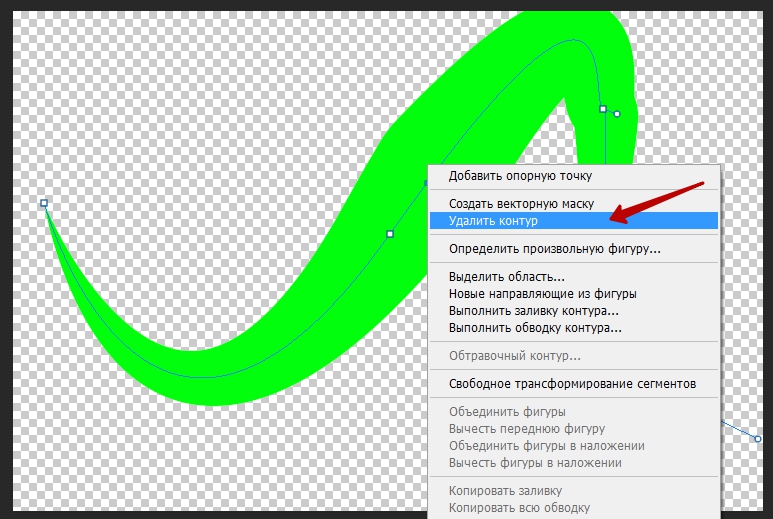The image size is (773, 519).
Task: Click direction handle at bottom right edge
Action: (x=758, y=439)
